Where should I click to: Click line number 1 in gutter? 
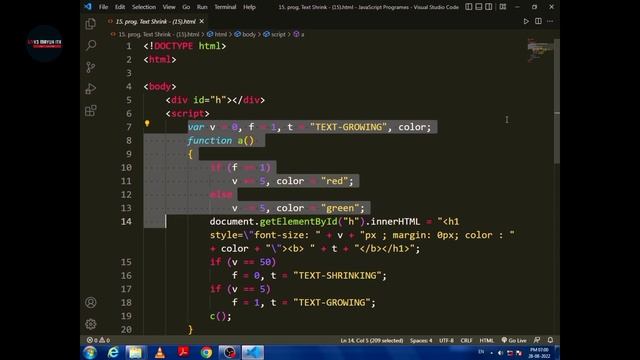[129, 46]
